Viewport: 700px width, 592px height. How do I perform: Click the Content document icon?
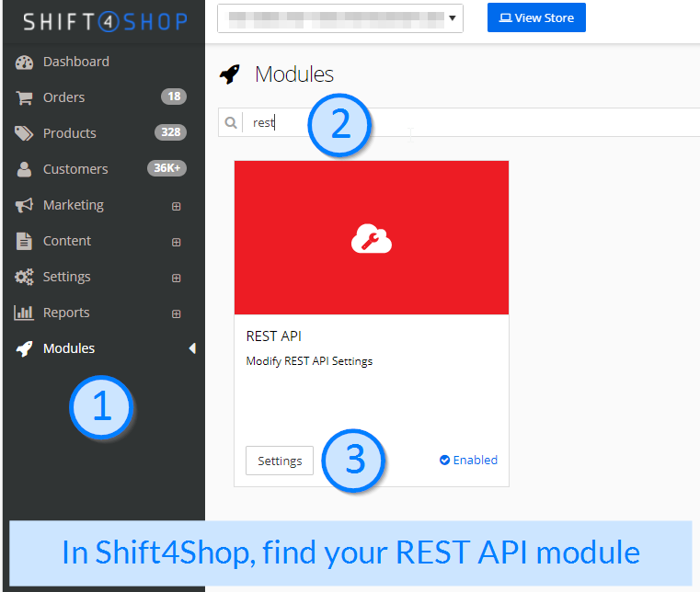24,241
